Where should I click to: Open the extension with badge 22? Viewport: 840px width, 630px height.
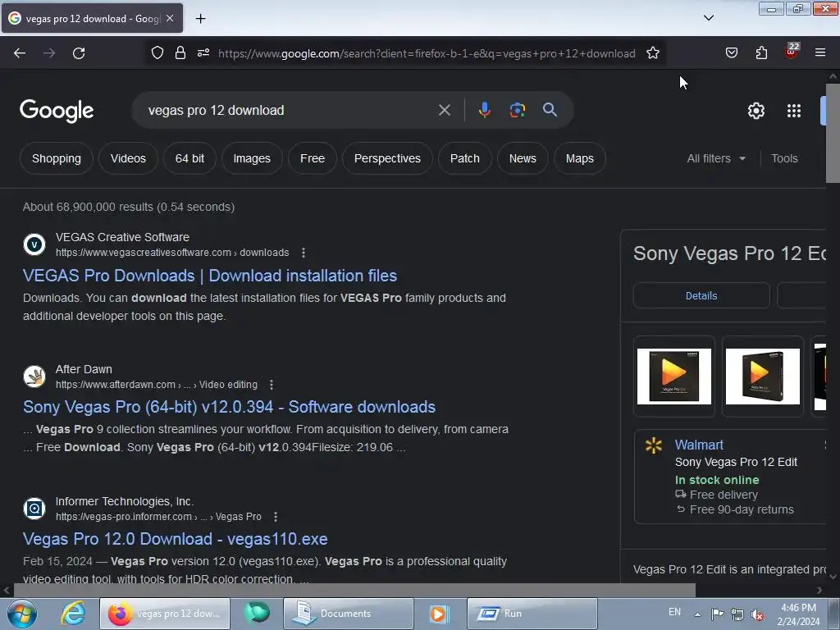click(x=792, y=52)
